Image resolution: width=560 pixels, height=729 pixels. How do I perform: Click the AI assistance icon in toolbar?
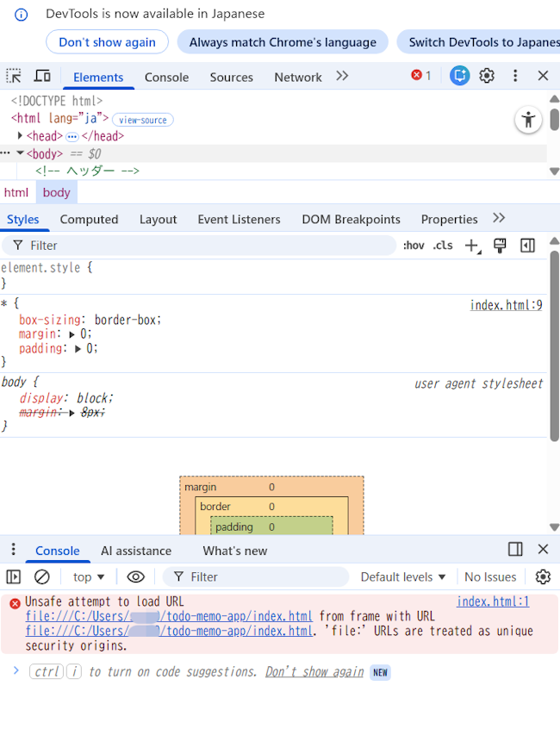click(x=459, y=76)
